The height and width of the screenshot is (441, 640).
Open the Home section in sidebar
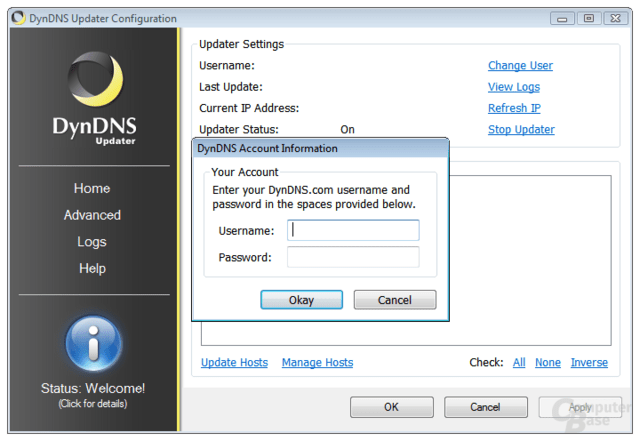click(x=92, y=188)
